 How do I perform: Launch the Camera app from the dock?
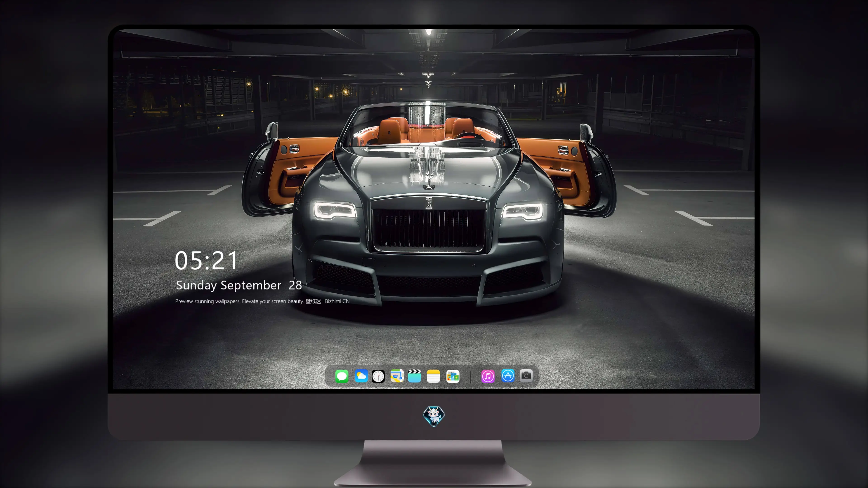[526, 375]
